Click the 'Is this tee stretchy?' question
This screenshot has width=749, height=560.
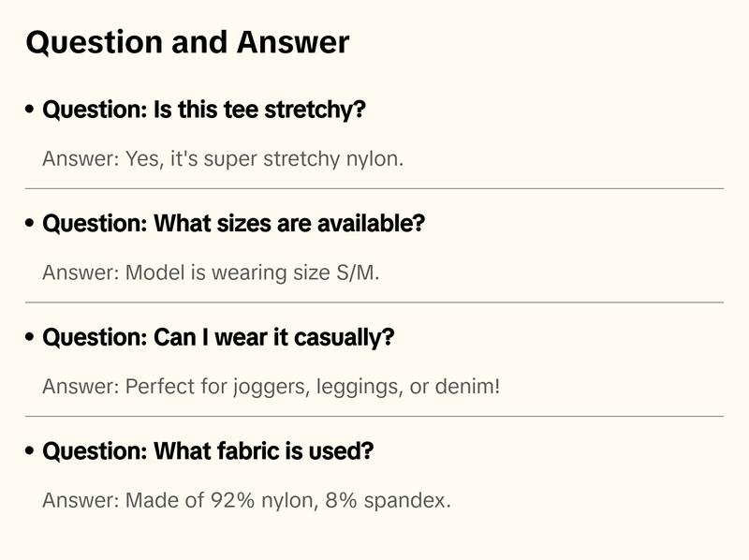204,111
